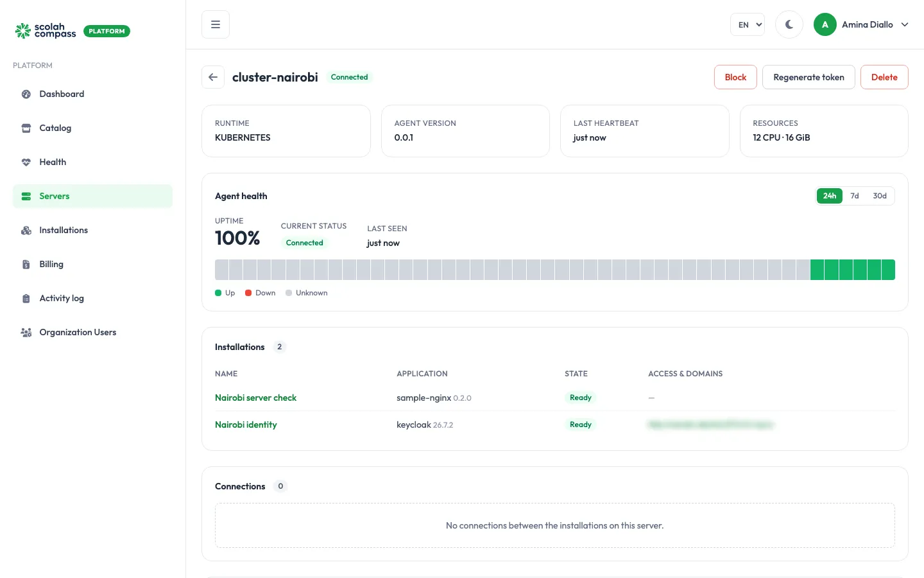Open the Billing sidebar icon
This screenshot has width=924, height=578.
click(x=26, y=265)
